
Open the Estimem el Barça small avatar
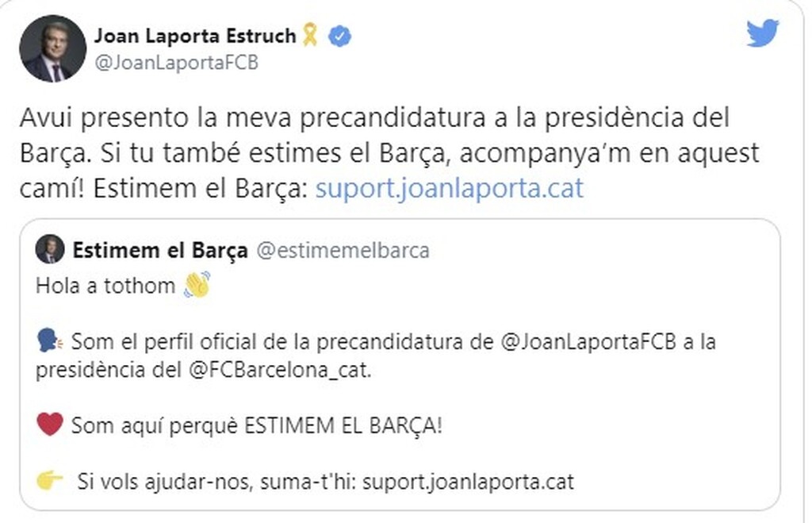point(49,250)
